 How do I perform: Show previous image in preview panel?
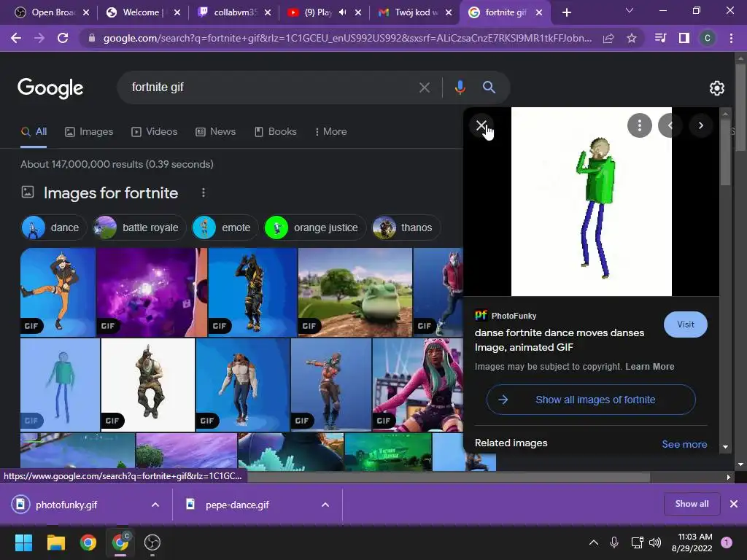coord(670,125)
